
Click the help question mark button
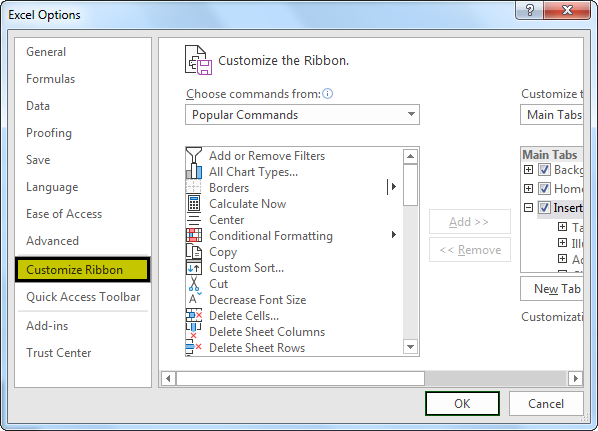pyautogui.click(x=529, y=10)
